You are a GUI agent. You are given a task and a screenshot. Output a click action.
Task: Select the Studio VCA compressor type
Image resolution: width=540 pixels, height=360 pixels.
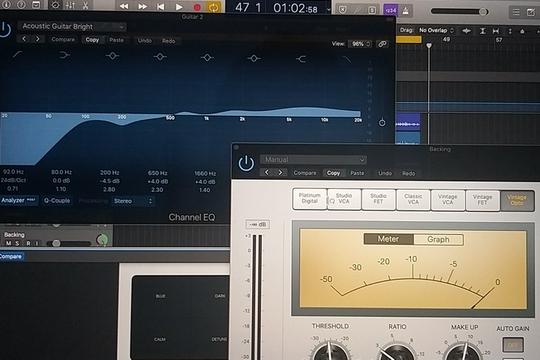[x=344, y=198]
